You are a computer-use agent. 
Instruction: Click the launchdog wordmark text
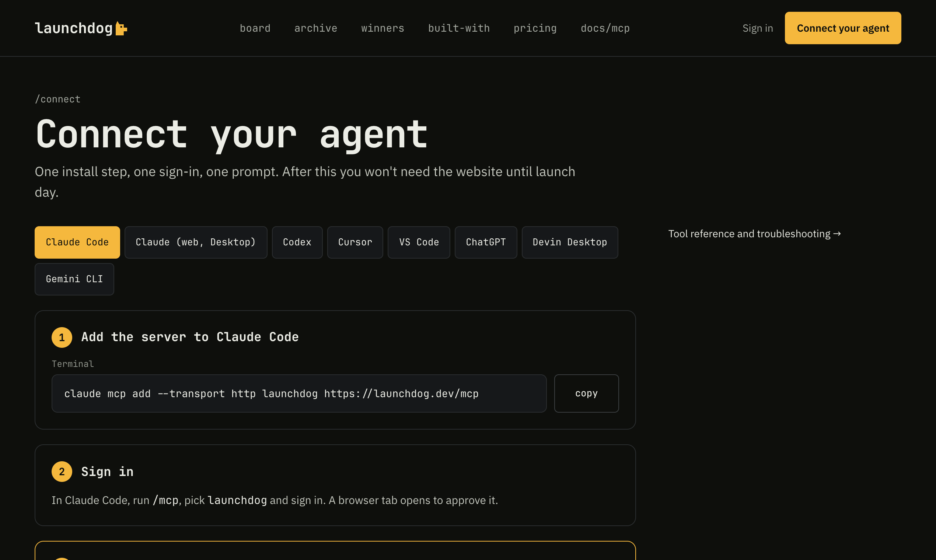(x=74, y=28)
